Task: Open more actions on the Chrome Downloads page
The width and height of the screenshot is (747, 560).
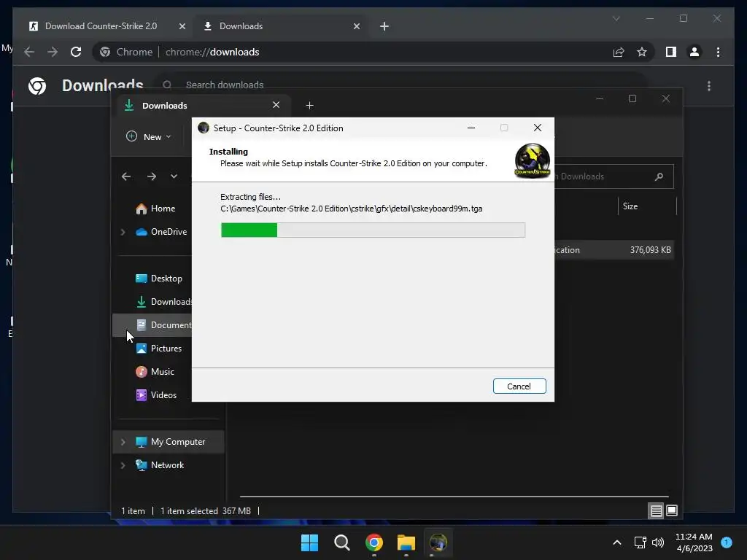Action: pos(709,86)
